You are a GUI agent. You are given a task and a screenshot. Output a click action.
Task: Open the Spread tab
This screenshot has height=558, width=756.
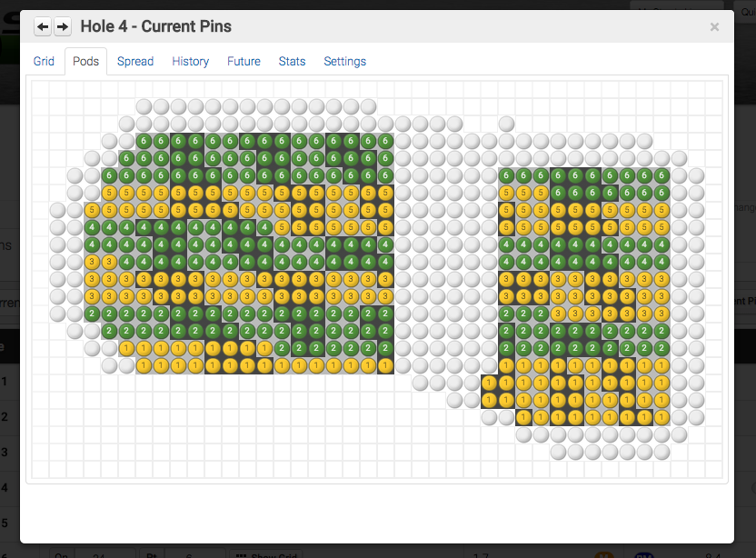[135, 62]
